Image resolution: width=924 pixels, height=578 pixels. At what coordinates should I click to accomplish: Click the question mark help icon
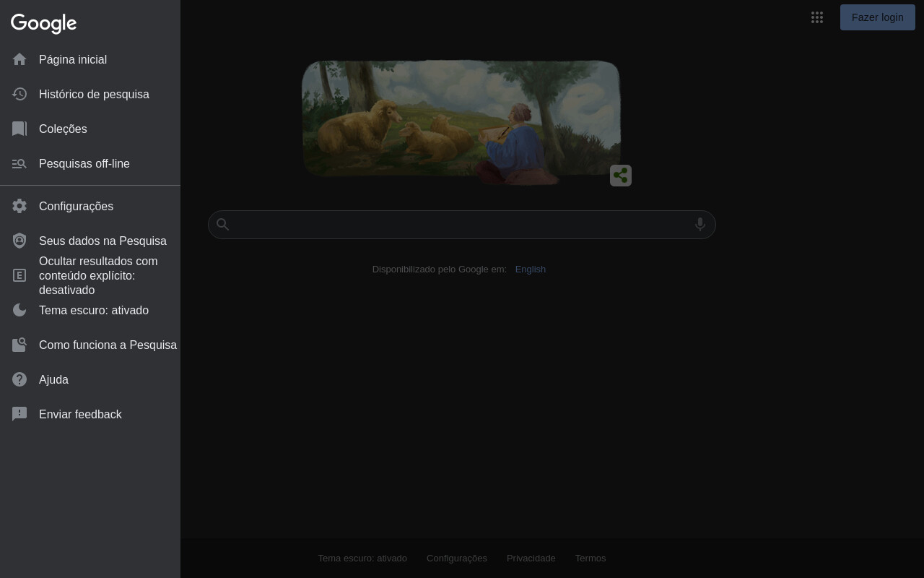coord(19,379)
